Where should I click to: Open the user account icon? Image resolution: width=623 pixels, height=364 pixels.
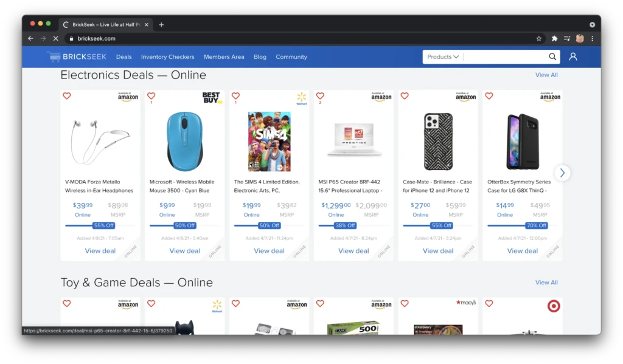[573, 57]
